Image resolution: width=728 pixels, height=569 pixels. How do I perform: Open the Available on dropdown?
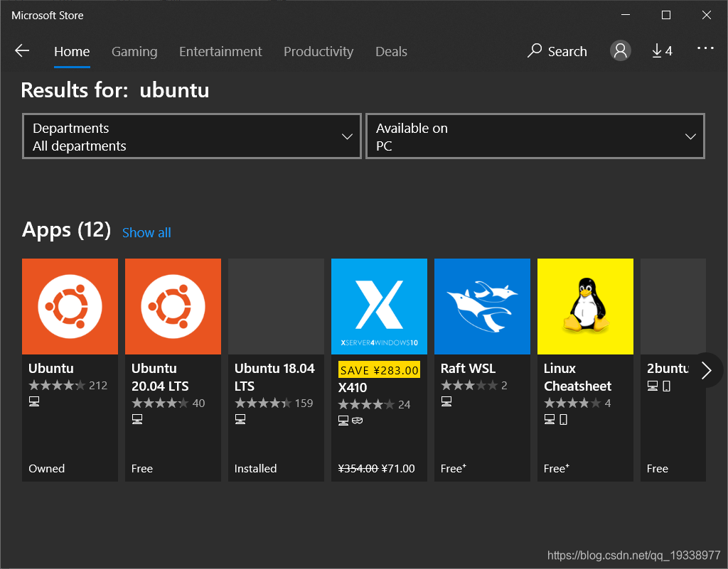(x=535, y=136)
